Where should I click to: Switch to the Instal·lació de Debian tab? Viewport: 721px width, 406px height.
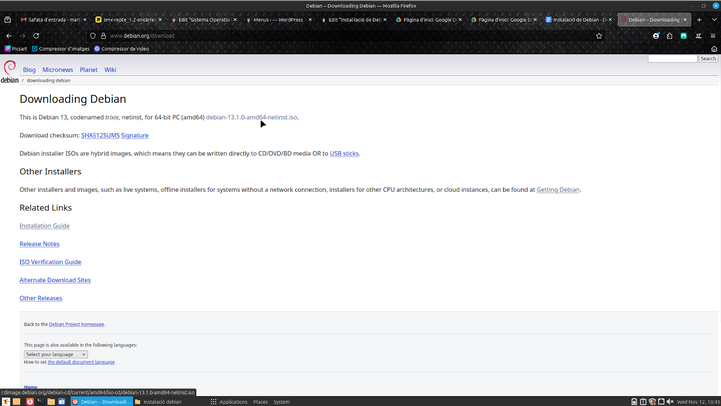click(x=577, y=20)
